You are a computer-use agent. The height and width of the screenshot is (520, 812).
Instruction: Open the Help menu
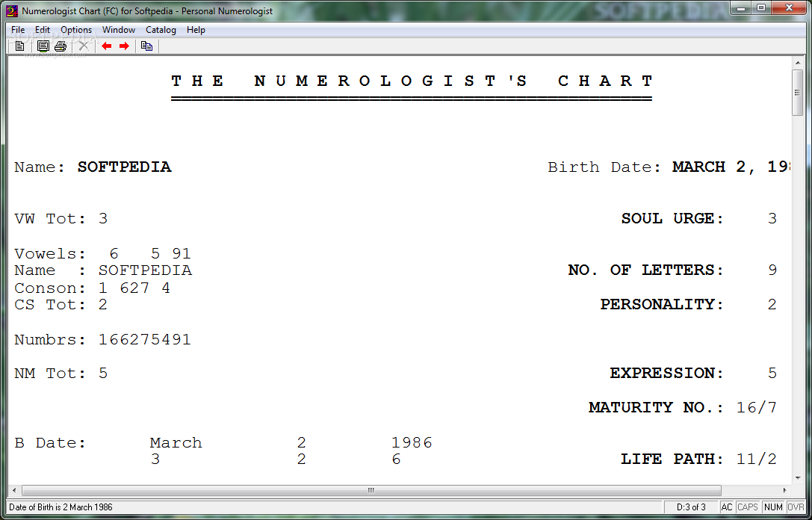pyautogui.click(x=196, y=30)
